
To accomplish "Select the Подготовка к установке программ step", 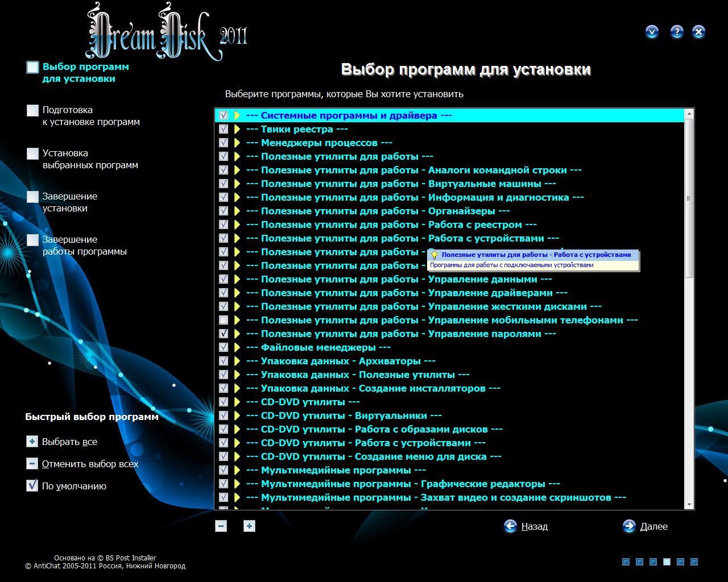I will click(90, 116).
